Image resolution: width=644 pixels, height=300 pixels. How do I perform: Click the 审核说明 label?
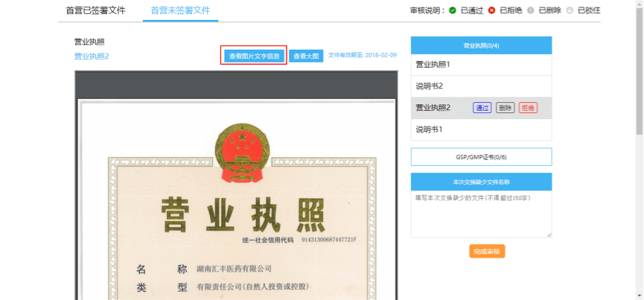pyautogui.click(x=427, y=10)
